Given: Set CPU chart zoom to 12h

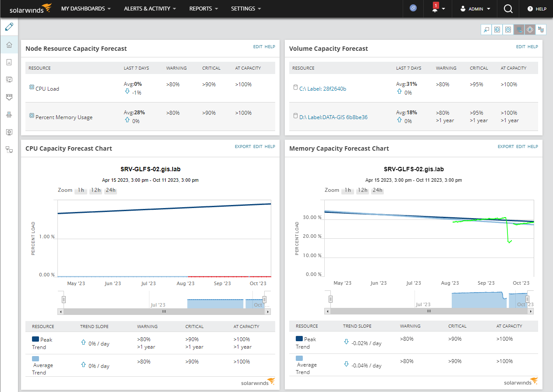Looking at the screenshot, I should (x=96, y=190).
